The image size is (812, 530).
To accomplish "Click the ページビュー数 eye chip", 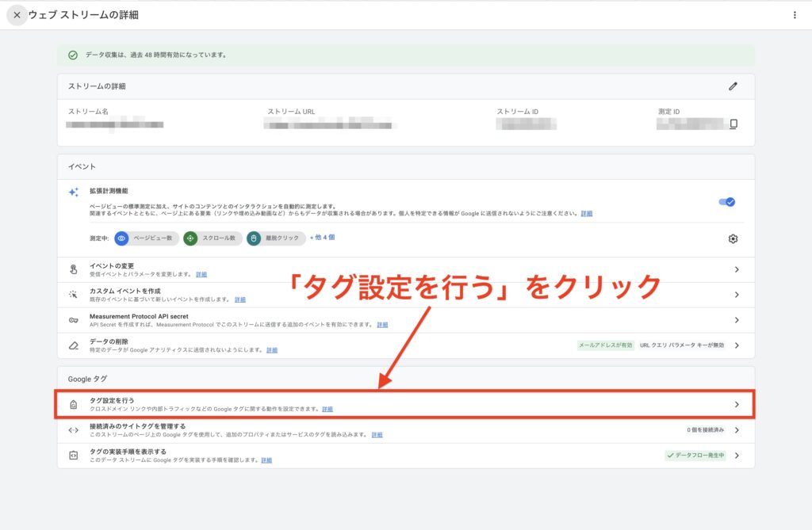I will [x=145, y=238].
